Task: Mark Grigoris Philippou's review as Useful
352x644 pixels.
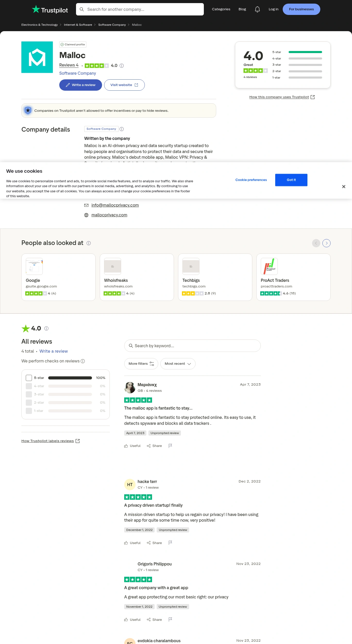Action: coord(132,620)
